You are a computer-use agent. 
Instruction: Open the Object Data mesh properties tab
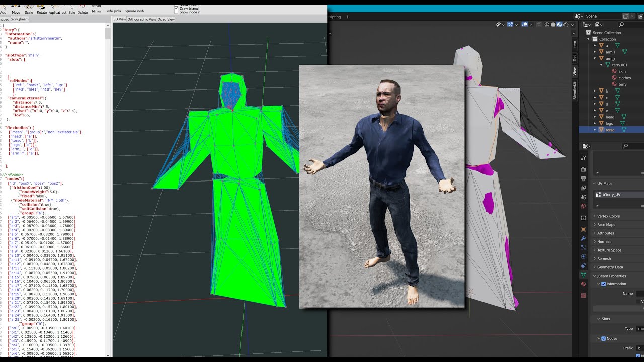coord(583,275)
